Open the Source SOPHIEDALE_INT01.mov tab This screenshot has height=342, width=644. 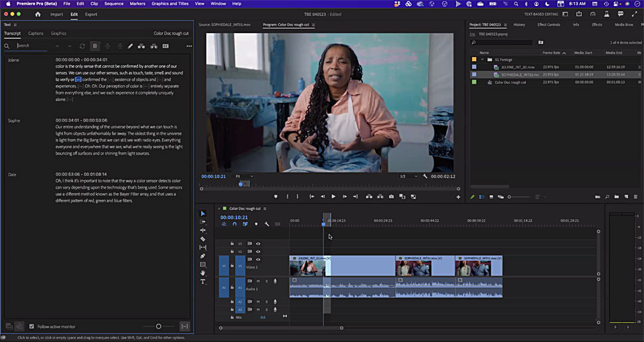click(x=224, y=25)
